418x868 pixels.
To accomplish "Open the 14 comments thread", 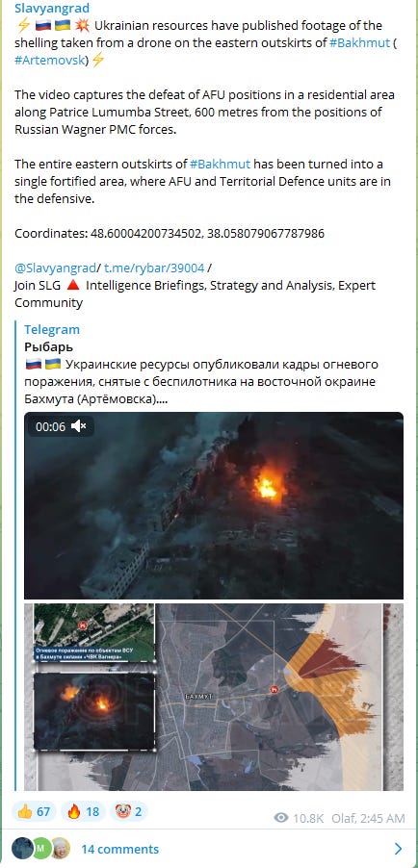I will point(119,849).
